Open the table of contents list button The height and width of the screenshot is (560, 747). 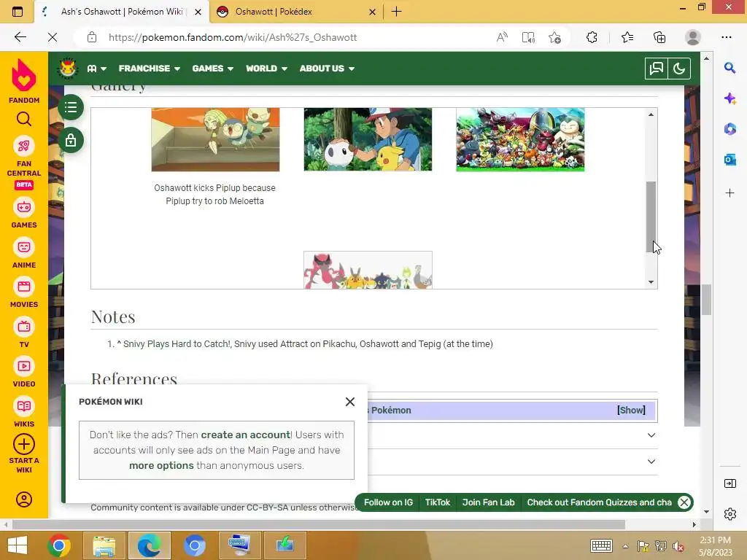pyautogui.click(x=71, y=107)
